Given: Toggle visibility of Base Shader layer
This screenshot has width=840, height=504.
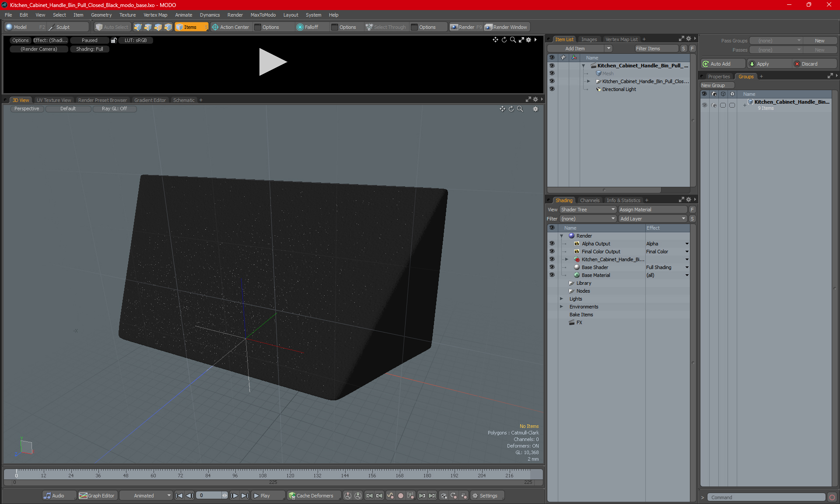Looking at the screenshot, I should (552, 267).
